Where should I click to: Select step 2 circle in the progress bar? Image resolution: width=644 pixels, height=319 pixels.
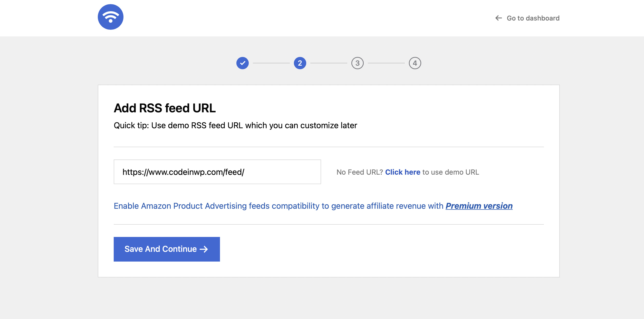pyautogui.click(x=300, y=63)
